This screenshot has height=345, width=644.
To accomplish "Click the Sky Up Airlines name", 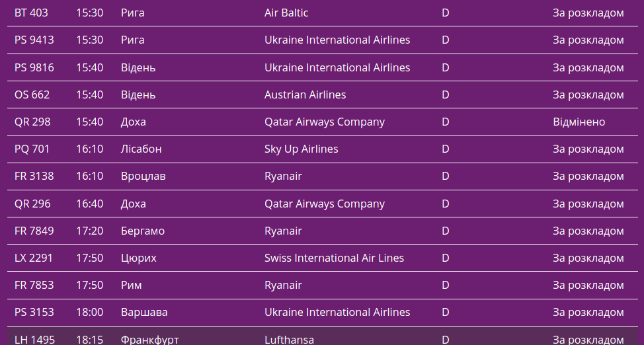I will [x=301, y=149].
